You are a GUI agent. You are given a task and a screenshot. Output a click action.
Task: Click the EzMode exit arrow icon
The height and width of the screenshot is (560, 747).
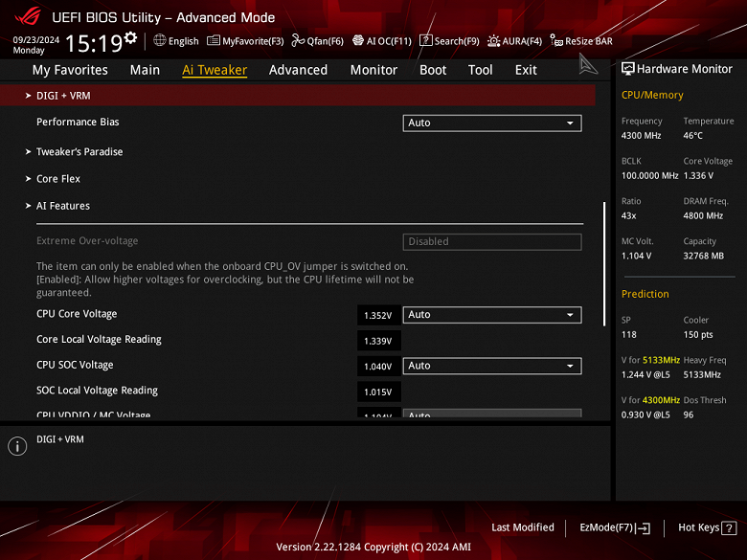click(x=644, y=528)
